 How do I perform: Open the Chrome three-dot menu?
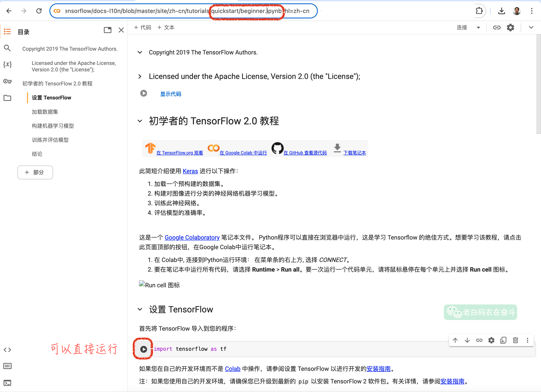(x=532, y=11)
